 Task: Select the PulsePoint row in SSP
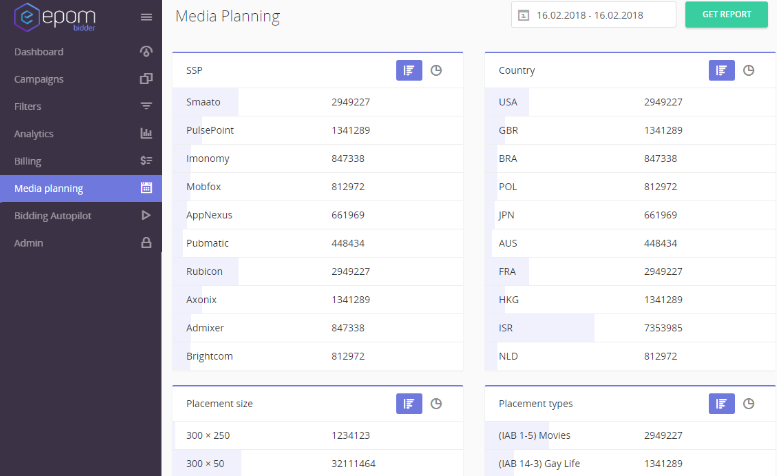click(318, 130)
